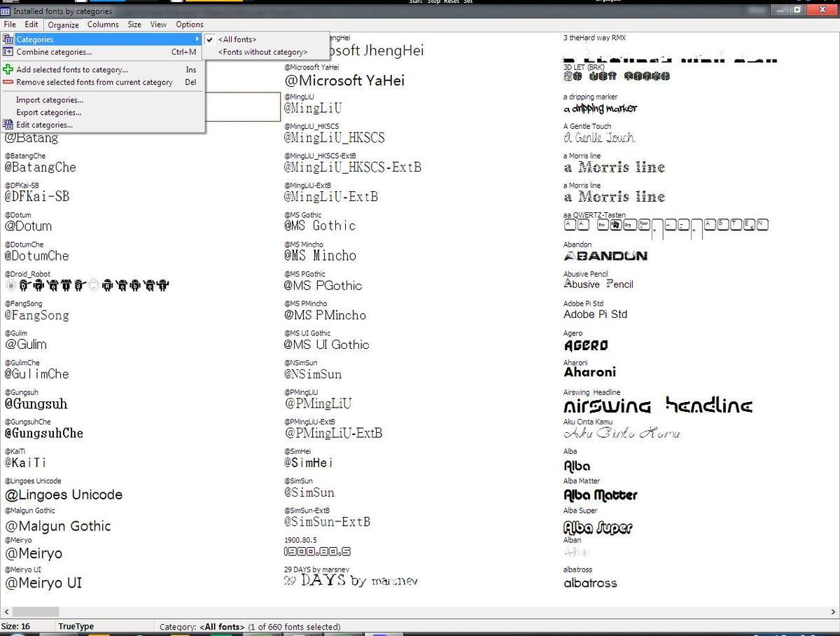Open the Size menu
840x636 pixels.
coord(134,25)
